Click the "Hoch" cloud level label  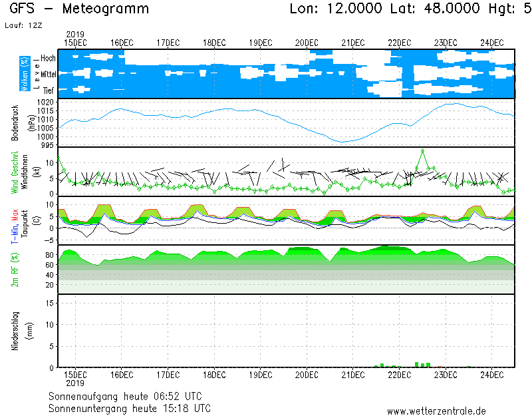tap(48, 59)
